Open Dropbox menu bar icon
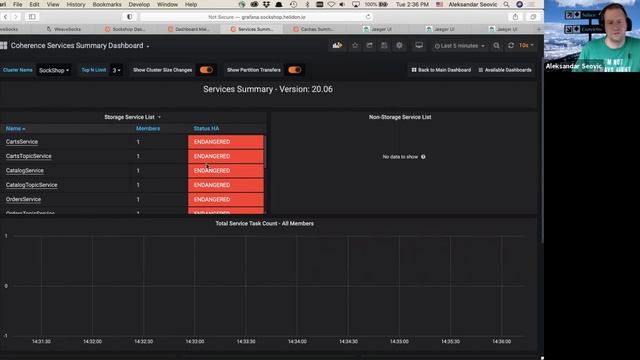 [x=267, y=4]
